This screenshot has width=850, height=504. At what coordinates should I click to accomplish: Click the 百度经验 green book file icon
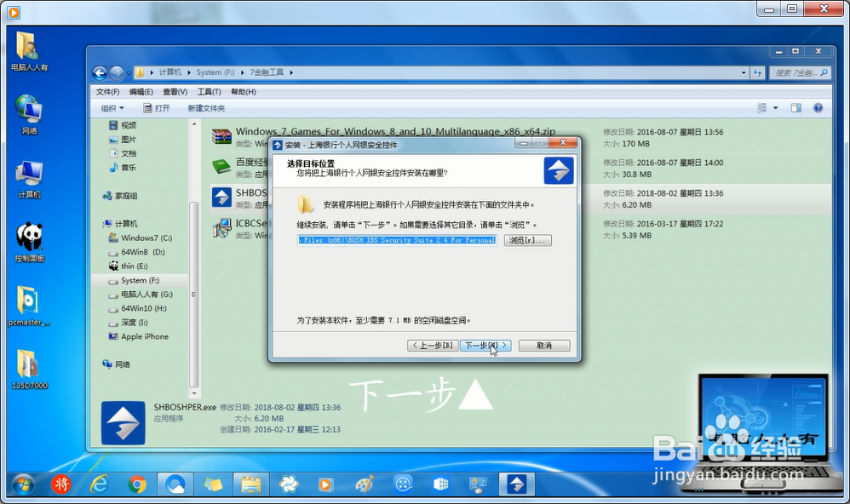pyautogui.click(x=221, y=167)
